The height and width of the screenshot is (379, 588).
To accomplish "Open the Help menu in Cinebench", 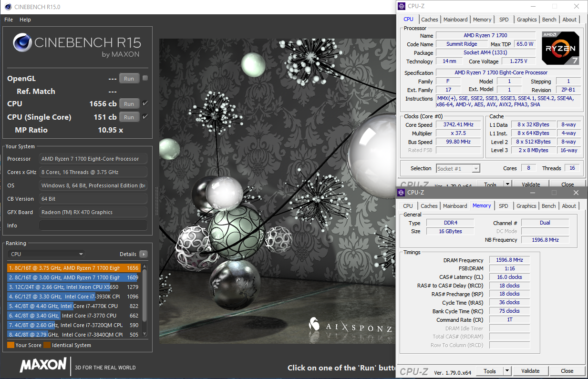I will pyautogui.click(x=25, y=20).
